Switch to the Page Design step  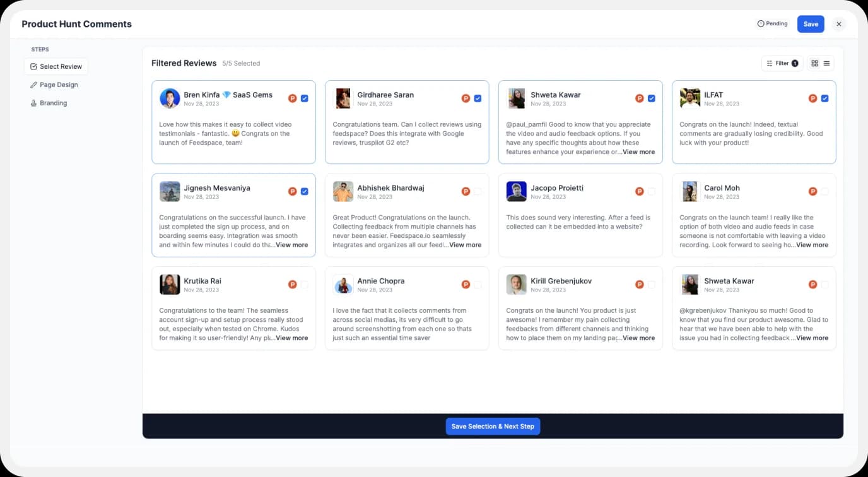pyautogui.click(x=59, y=85)
